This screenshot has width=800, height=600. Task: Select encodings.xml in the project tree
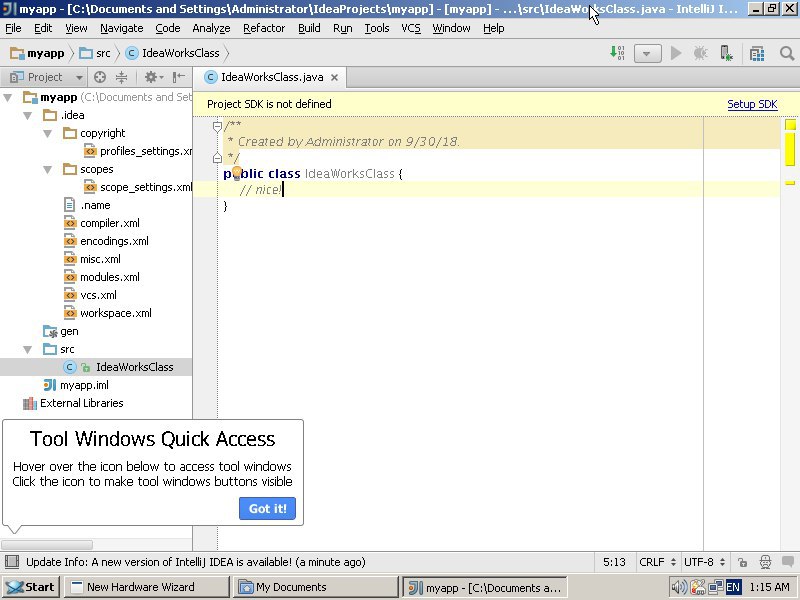click(x=106, y=241)
